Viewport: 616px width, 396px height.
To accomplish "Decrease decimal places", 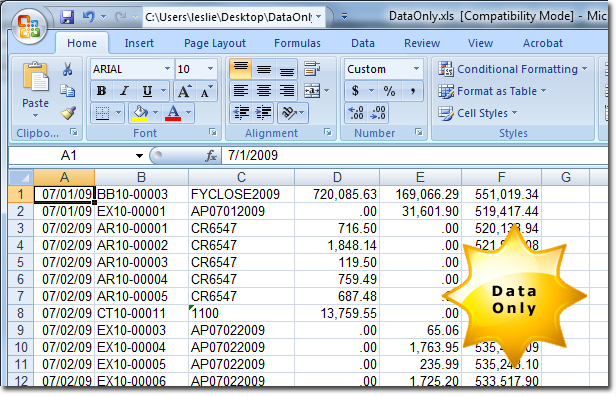I will (x=378, y=113).
